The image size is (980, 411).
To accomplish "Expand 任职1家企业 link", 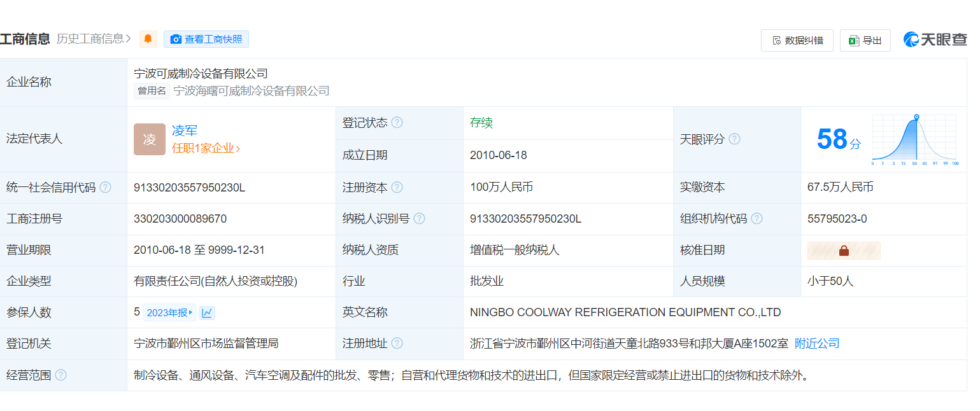I will coord(206,148).
